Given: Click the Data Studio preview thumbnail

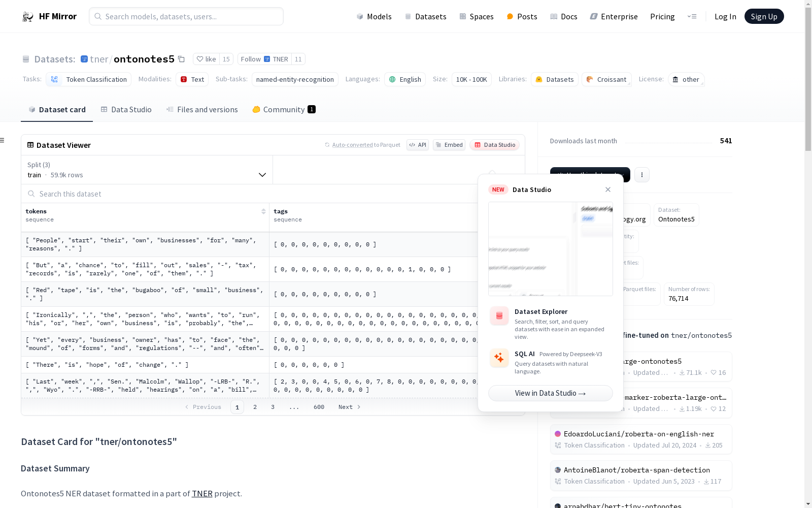Looking at the screenshot, I should [551, 249].
